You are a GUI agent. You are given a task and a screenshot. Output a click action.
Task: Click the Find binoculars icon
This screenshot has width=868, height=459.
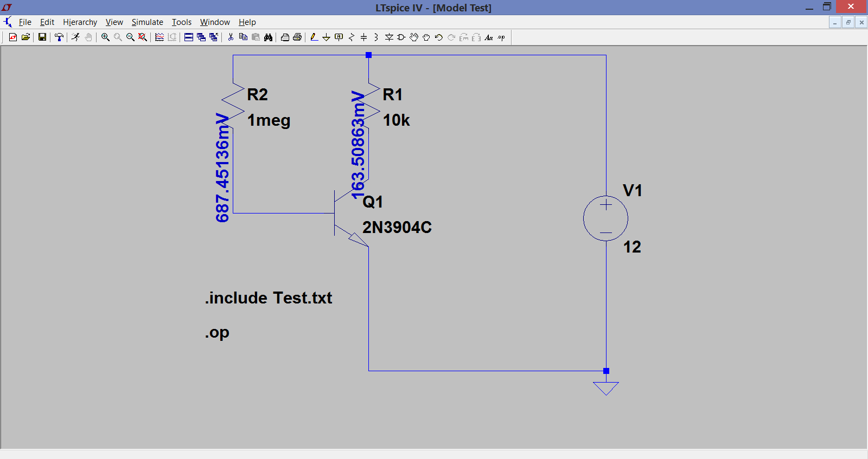coord(268,37)
